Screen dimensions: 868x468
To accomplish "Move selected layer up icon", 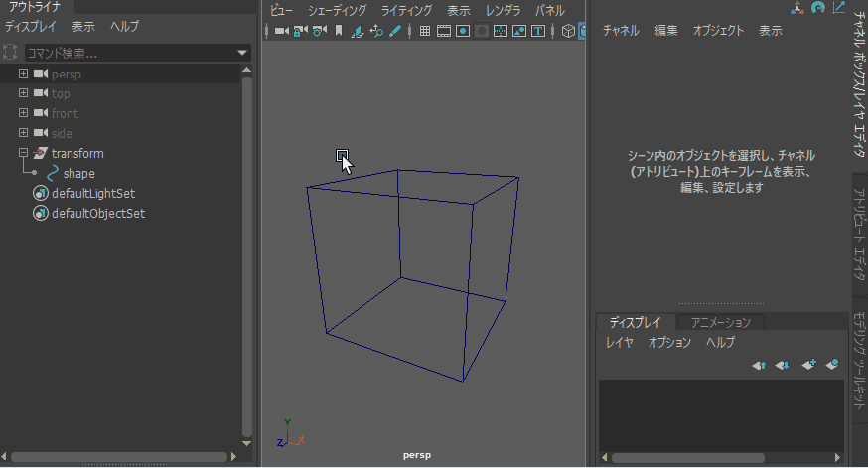I will (x=760, y=365).
